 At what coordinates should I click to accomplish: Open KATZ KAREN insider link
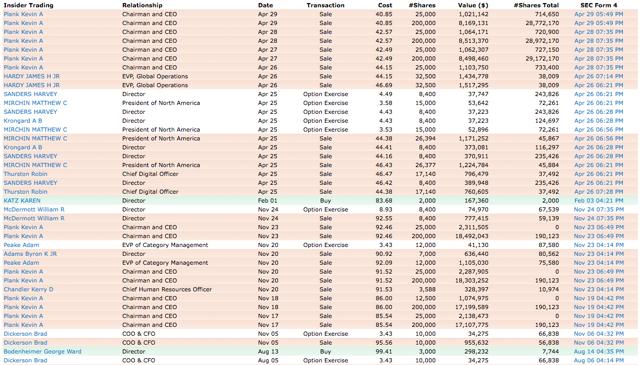tap(22, 200)
